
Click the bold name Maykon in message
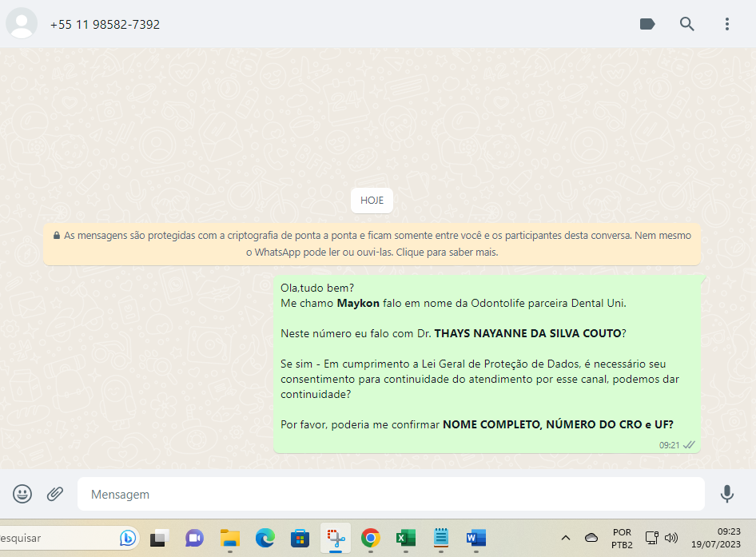pyautogui.click(x=358, y=304)
